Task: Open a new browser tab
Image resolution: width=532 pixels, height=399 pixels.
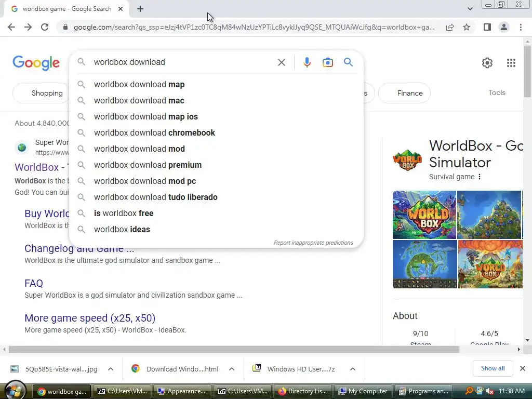Action: (140, 9)
